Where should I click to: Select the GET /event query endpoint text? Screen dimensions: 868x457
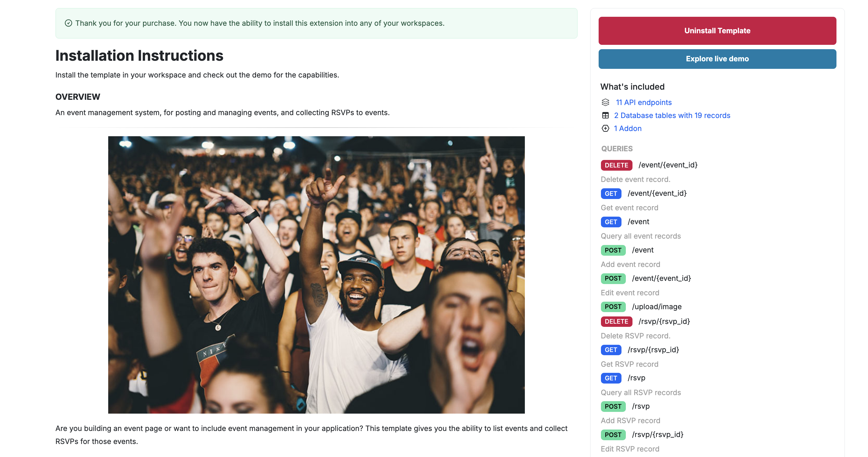pyautogui.click(x=638, y=222)
